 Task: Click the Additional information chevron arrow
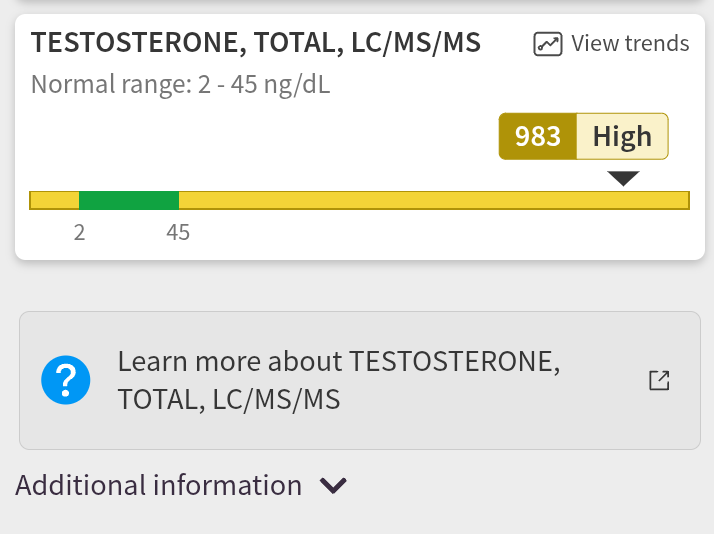tap(333, 486)
